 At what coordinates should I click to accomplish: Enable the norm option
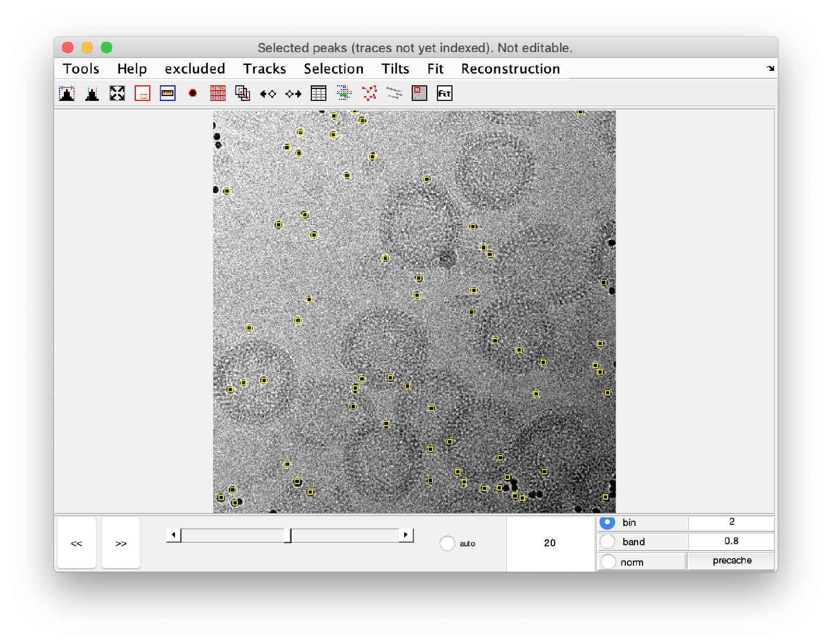(607, 561)
